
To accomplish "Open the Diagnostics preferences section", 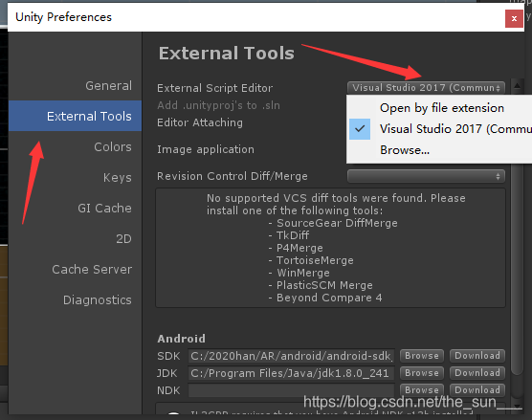I will [97, 299].
